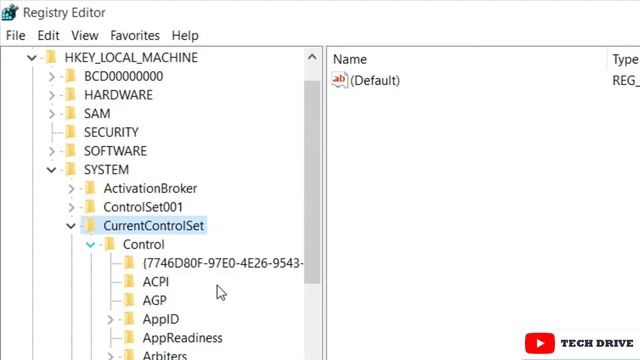The image size is (640, 360).
Task: Expand the BCD00000000 key
Action: [x=51, y=76]
